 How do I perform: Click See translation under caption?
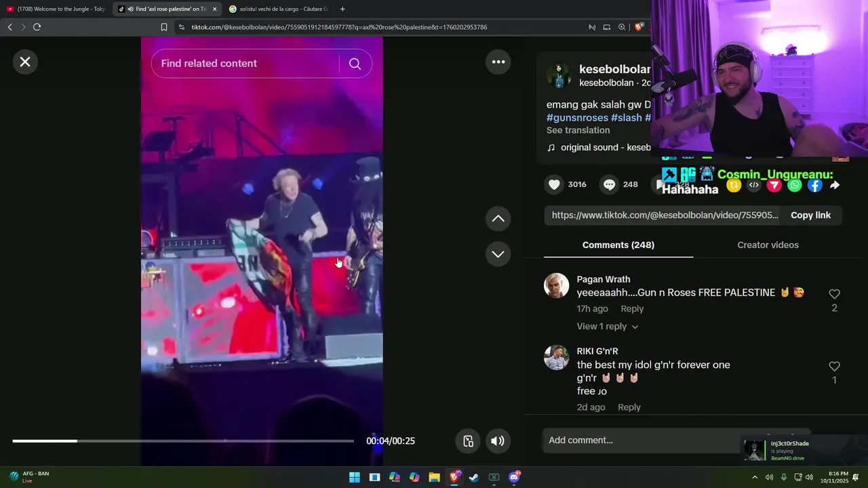[x=578, y=130]
